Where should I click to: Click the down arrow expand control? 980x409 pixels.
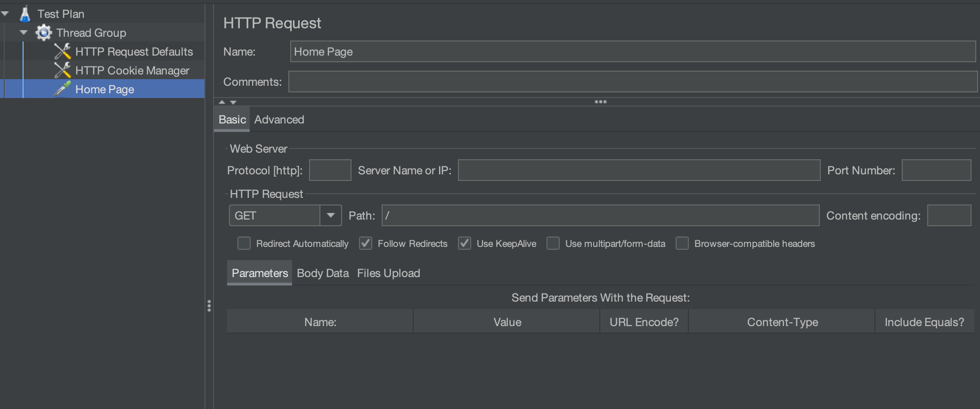point(233,102)
